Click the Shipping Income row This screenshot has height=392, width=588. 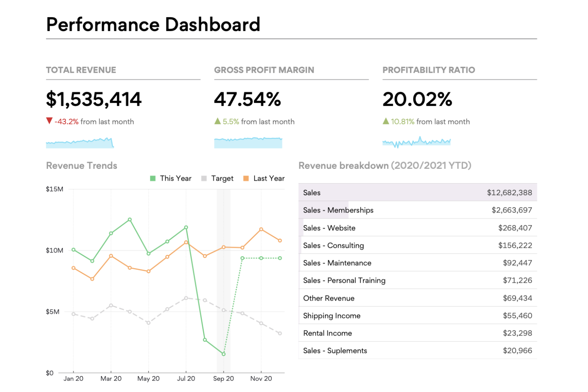pyautogui.click(x=417, y=315)
